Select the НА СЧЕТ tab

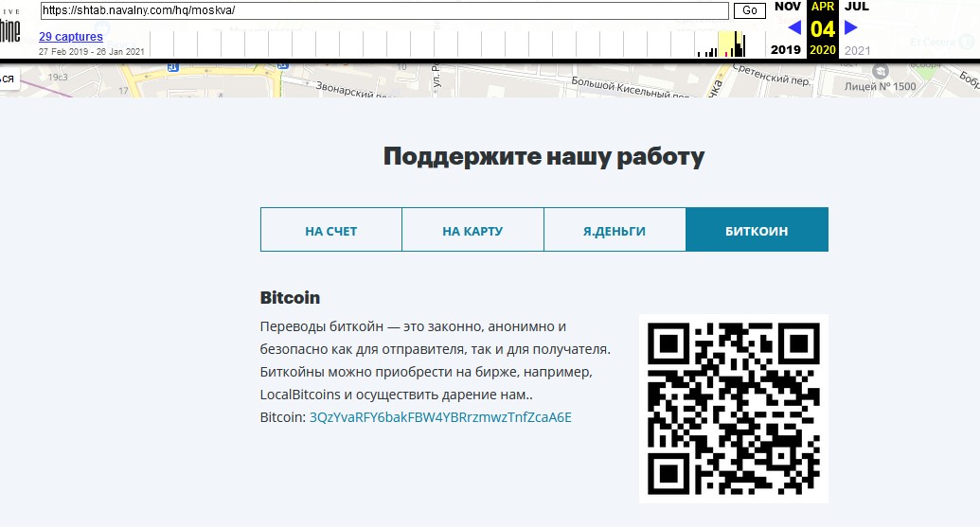[x=331, y=230]
